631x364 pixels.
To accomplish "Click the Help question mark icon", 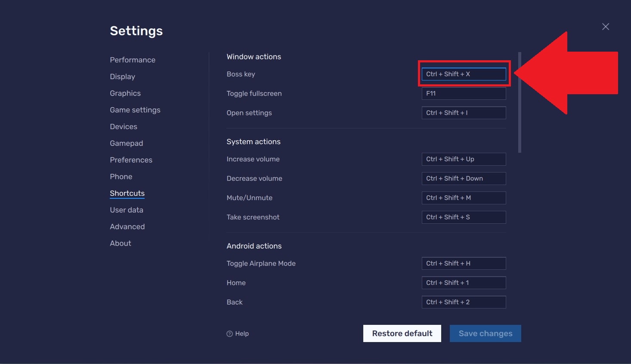I will click(x=230, y=333).
